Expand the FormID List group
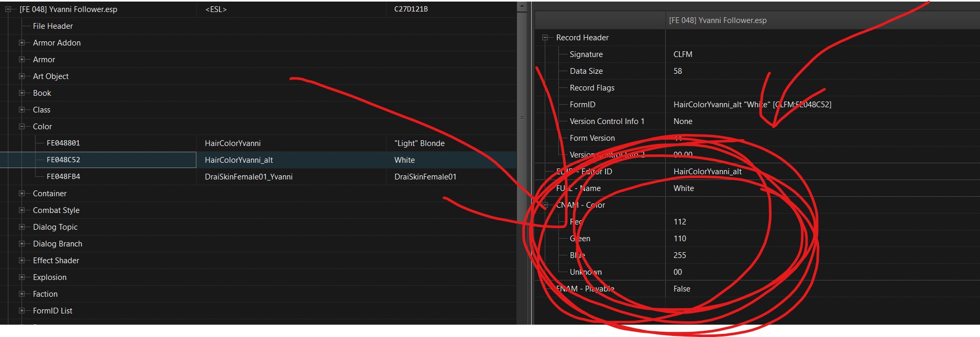Screen dimensions: 980x337 coord(22,311)
